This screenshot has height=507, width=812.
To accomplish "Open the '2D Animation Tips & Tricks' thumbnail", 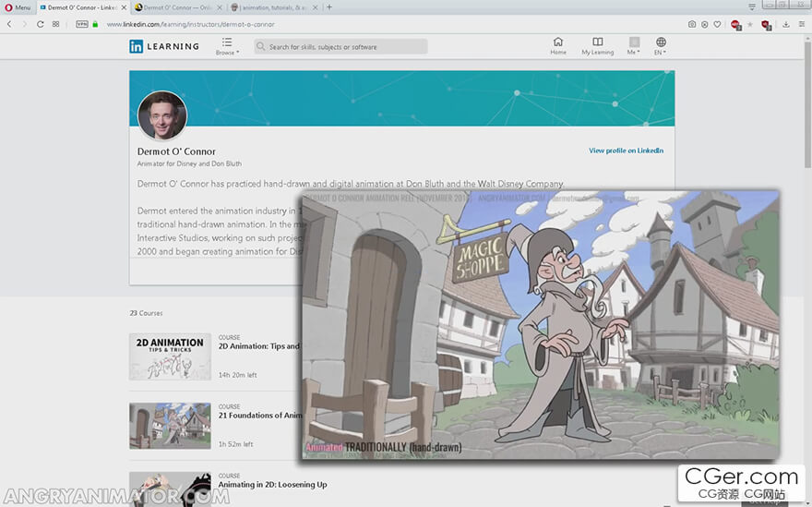I will [x=171, y=356].
